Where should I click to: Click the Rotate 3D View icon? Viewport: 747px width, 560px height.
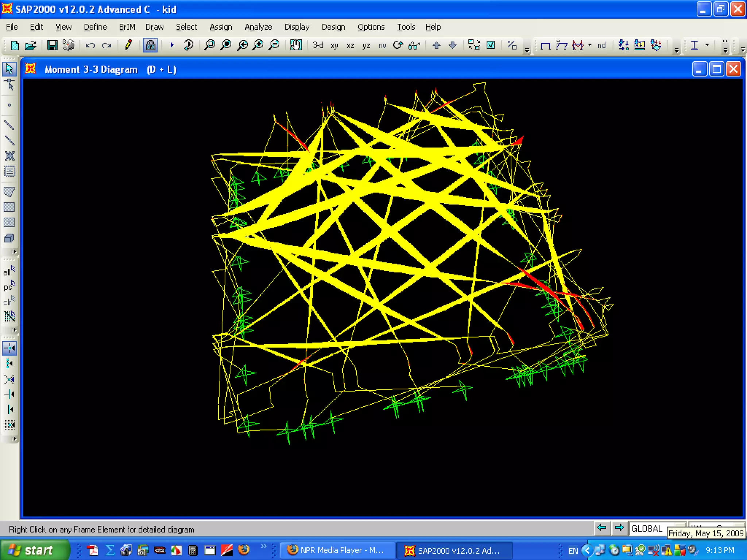point(398,45)
